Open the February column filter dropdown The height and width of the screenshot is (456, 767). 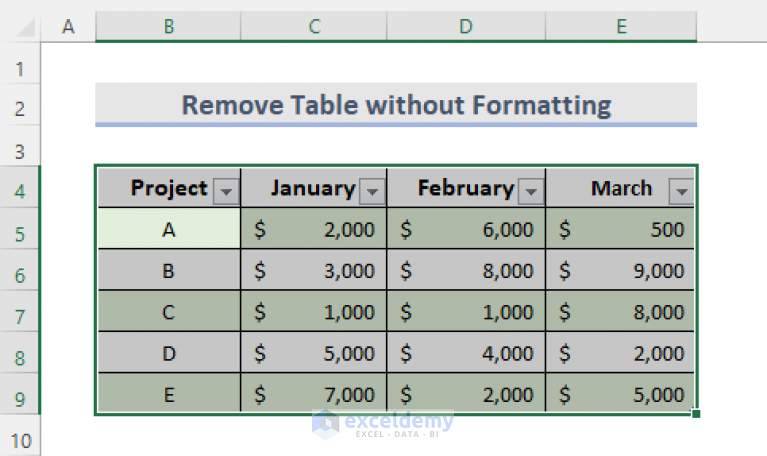(531, 191)
